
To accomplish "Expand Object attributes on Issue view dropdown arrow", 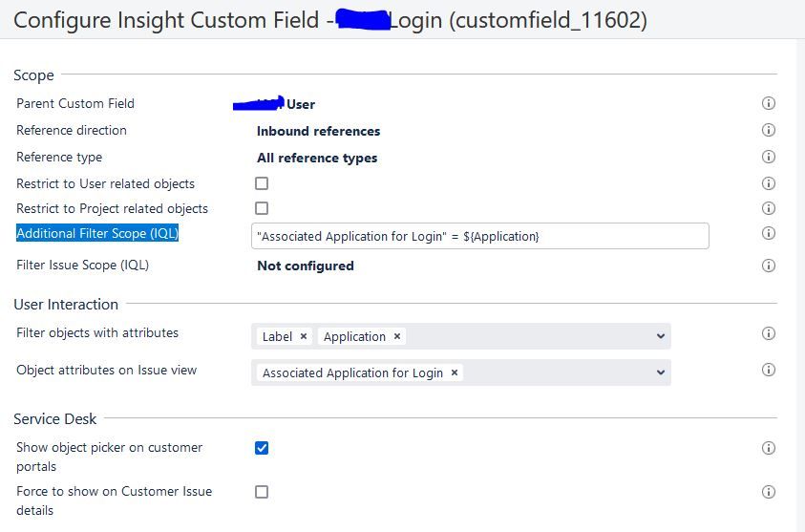I will 660,372.
